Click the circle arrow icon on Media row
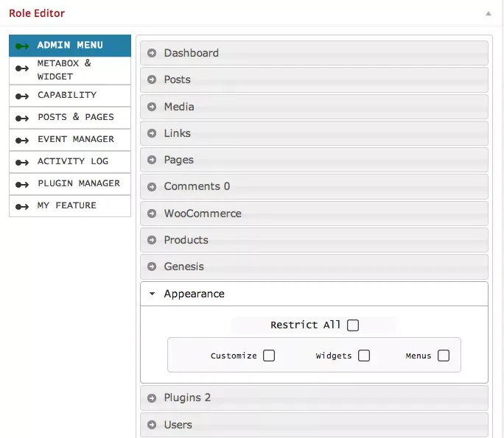Screen dimensions: 504x438 tap(152, 107)
